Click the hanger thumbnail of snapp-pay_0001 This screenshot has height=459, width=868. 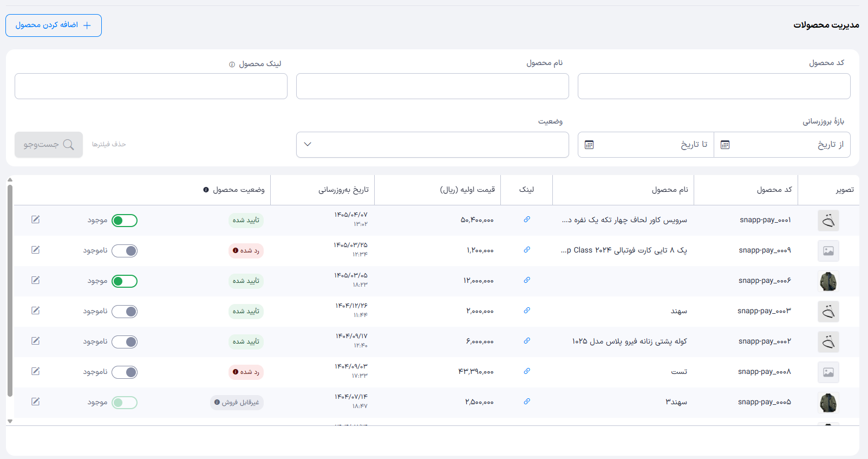pos(828,221)
